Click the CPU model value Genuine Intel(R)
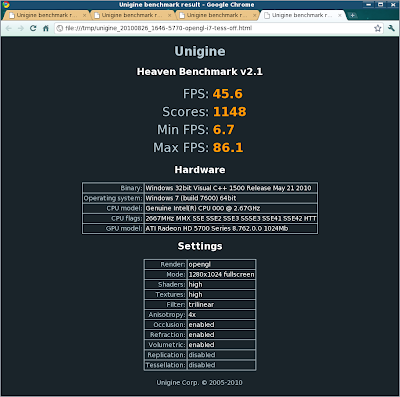Image resolution: width=400 pixels, height=397 pixels. [203, 208]
